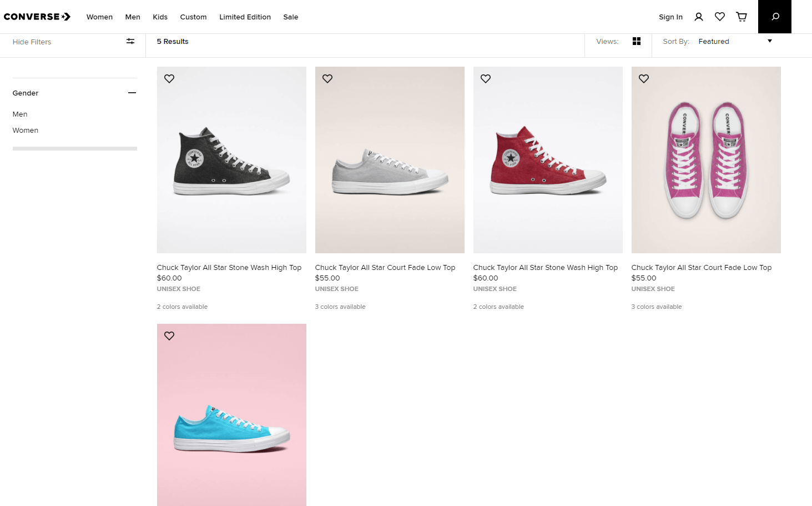The height and width of the screenshot is (506, 812).
Task: Click the filter sliders icon
Action: [x=130, y=41]
